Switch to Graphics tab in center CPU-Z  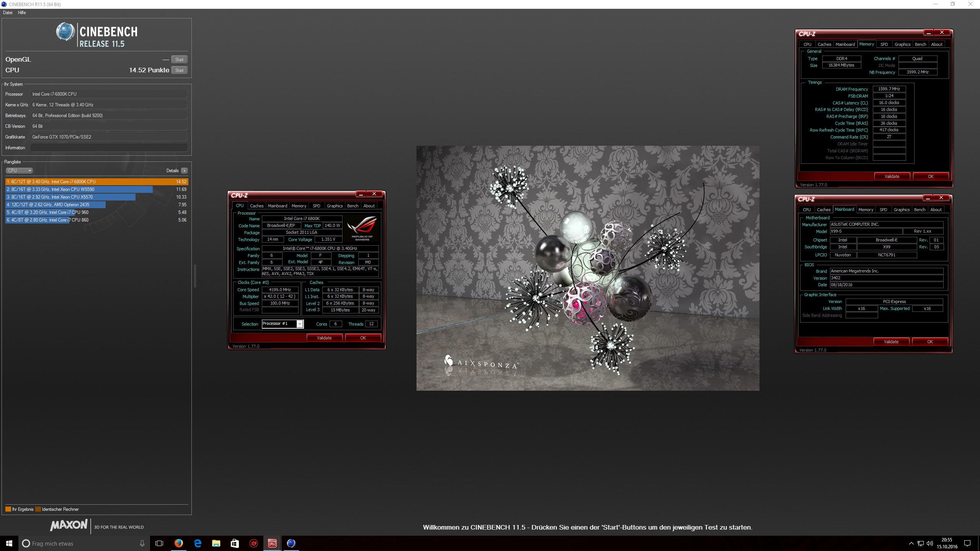[x=335, y=206]
